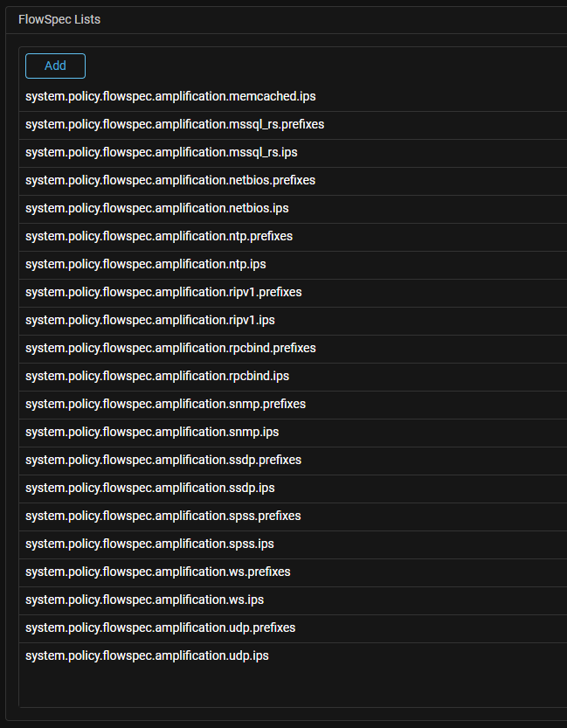567x728 pixels.
Task: Choose the ntp.prefixes list
Action: pos(159,236)
